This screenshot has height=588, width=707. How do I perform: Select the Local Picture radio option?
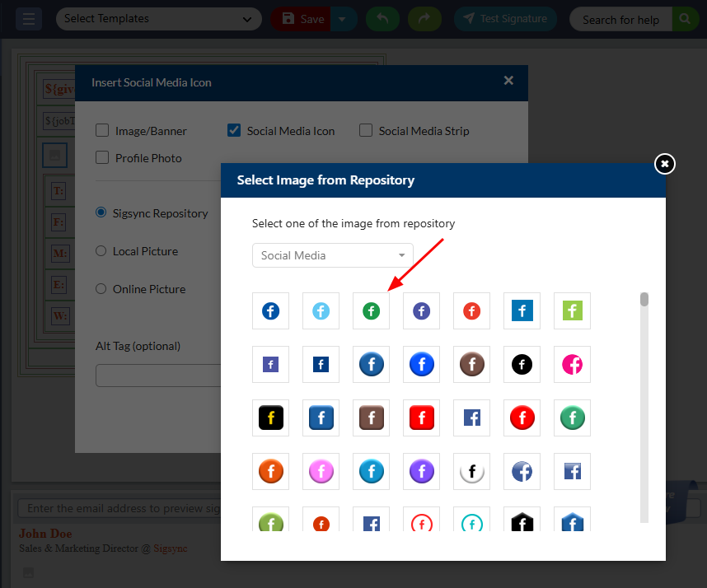coord(101,251)
